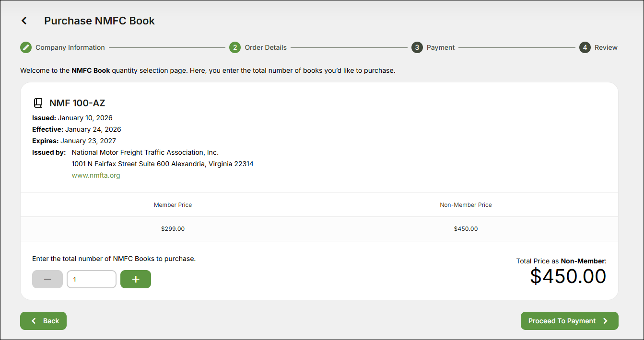This screenshot has width=644, height=340.
Task: Click the Non-Member Price column header
Action: point(466,204)
